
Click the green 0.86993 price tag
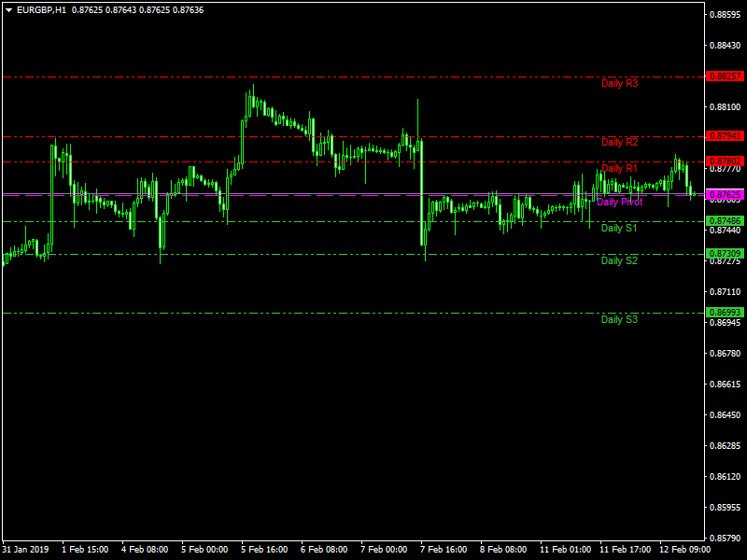[x=725, y=313]
